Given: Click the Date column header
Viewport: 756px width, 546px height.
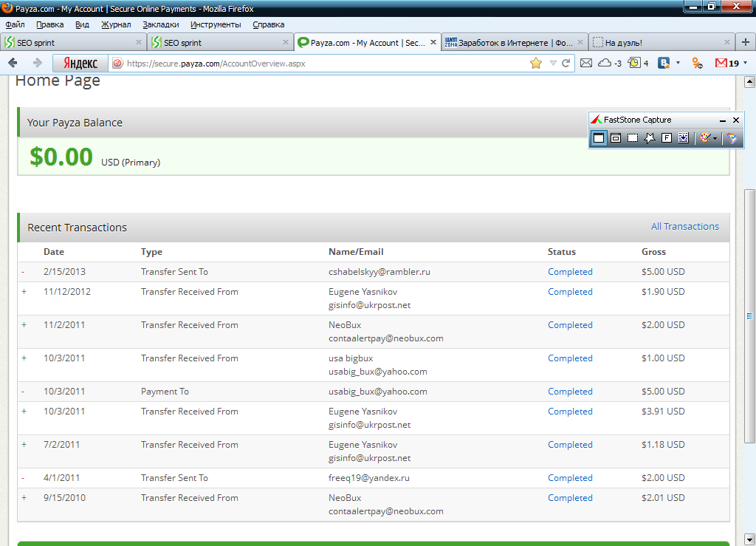Looking at the screenshot, I should [x=53, y=251].
